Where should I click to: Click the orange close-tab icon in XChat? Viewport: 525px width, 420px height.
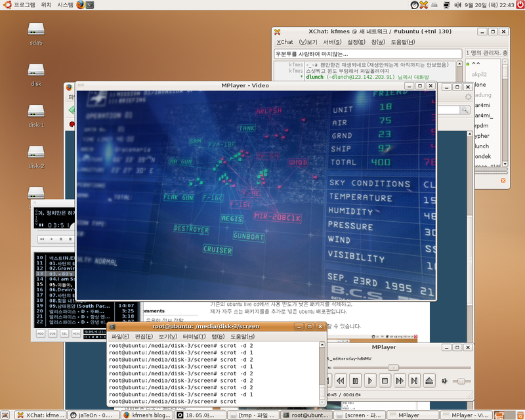(503, 180)
